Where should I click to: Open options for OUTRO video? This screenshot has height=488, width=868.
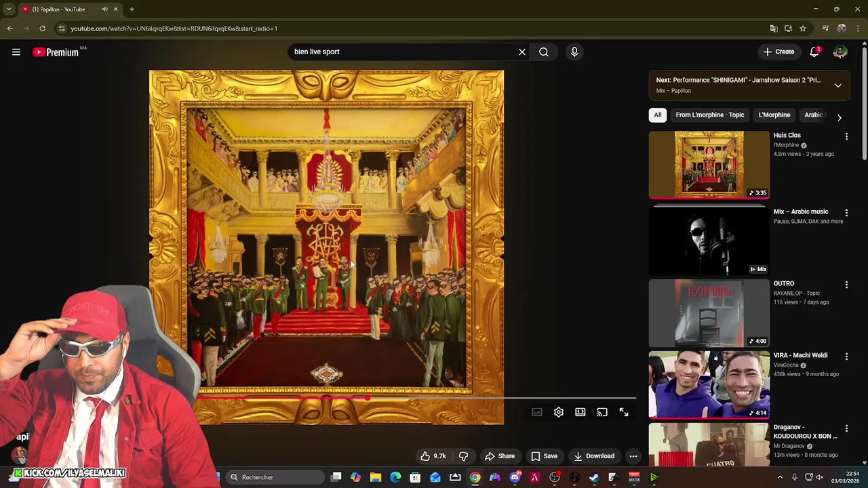[846, 285]
